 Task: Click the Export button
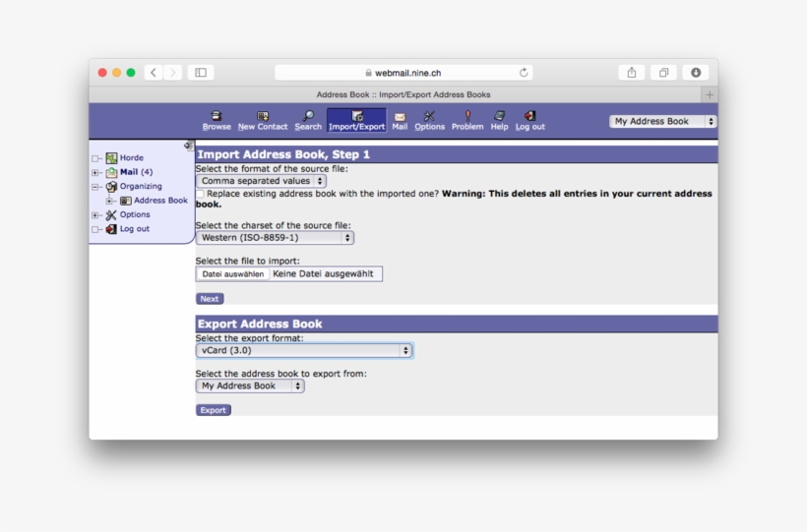pyautogui.click(x=214, y=410)
